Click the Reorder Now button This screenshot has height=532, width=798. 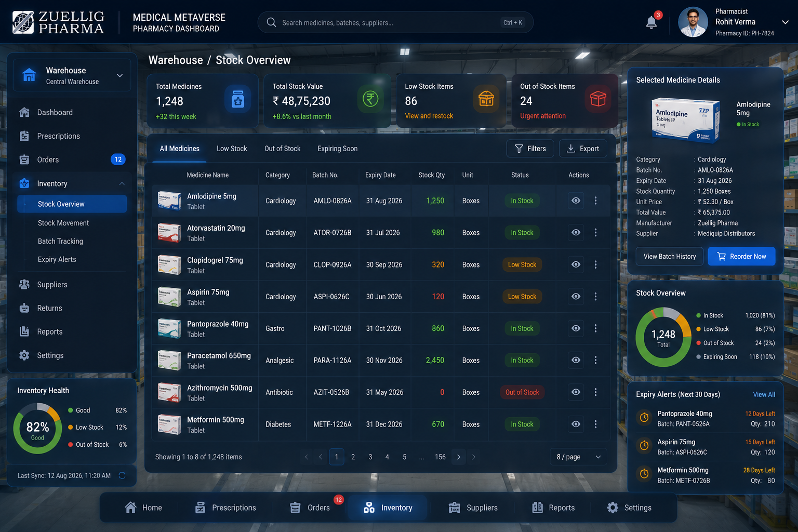(741, 256)
